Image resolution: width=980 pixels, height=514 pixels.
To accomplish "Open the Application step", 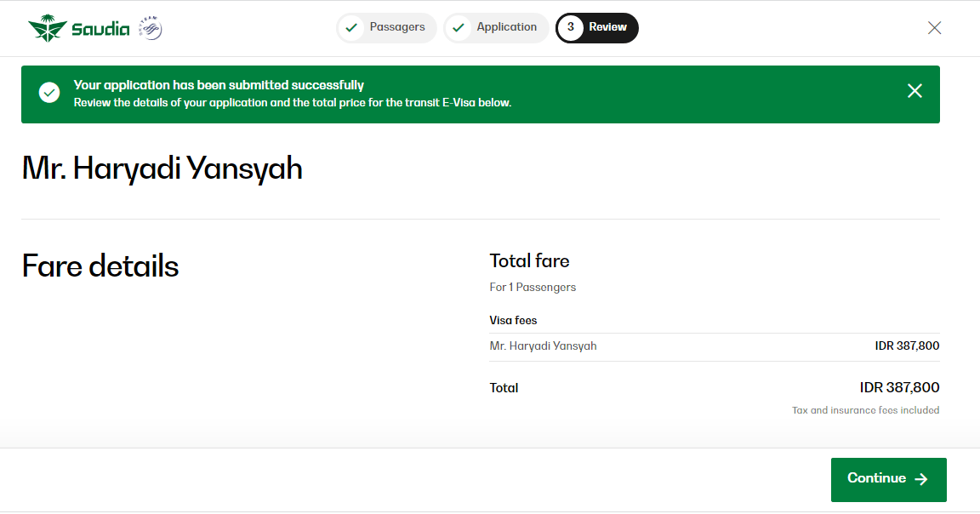I will pos(506,27).
